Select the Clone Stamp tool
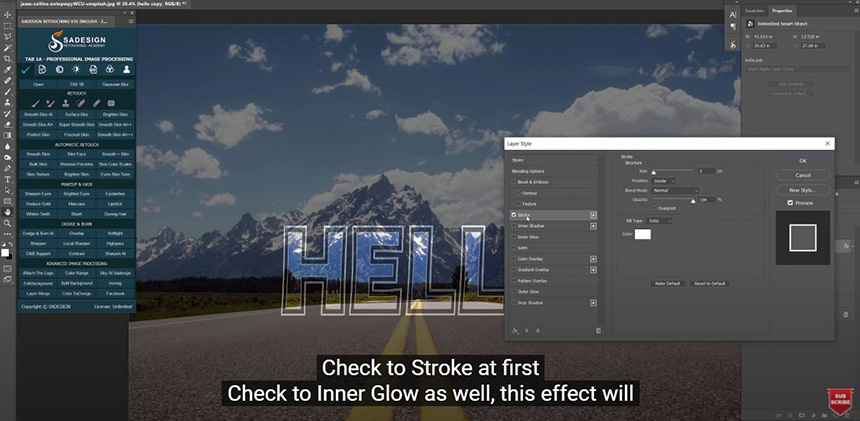 8,103
